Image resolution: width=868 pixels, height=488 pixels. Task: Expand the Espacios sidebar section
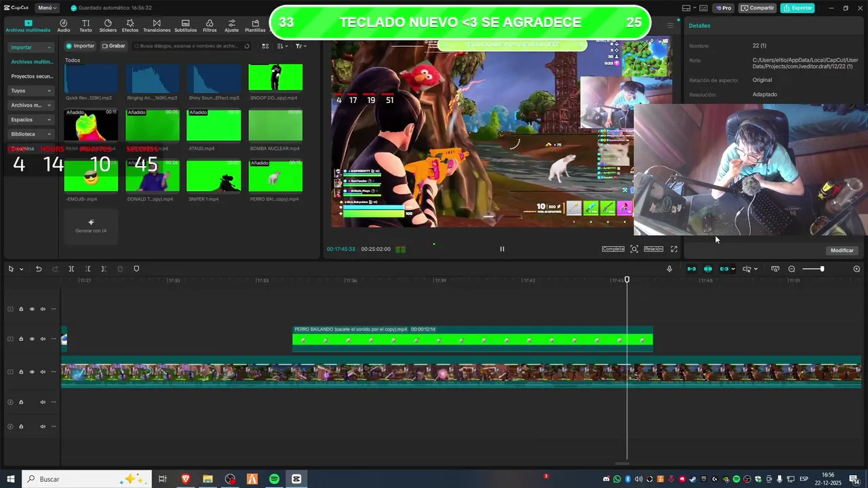pos(30,119)
